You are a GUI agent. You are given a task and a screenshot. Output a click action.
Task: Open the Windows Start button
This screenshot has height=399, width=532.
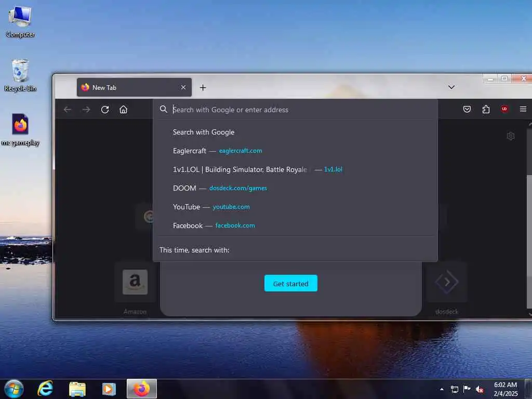pyautogui.click(x=14, y=389)
